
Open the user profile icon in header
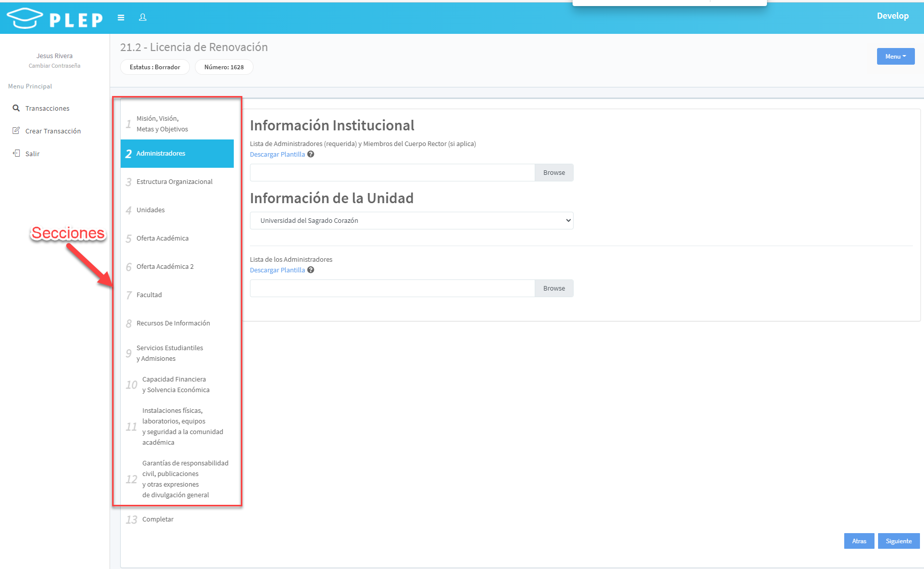pyautogui.click(x=143, y=18)
